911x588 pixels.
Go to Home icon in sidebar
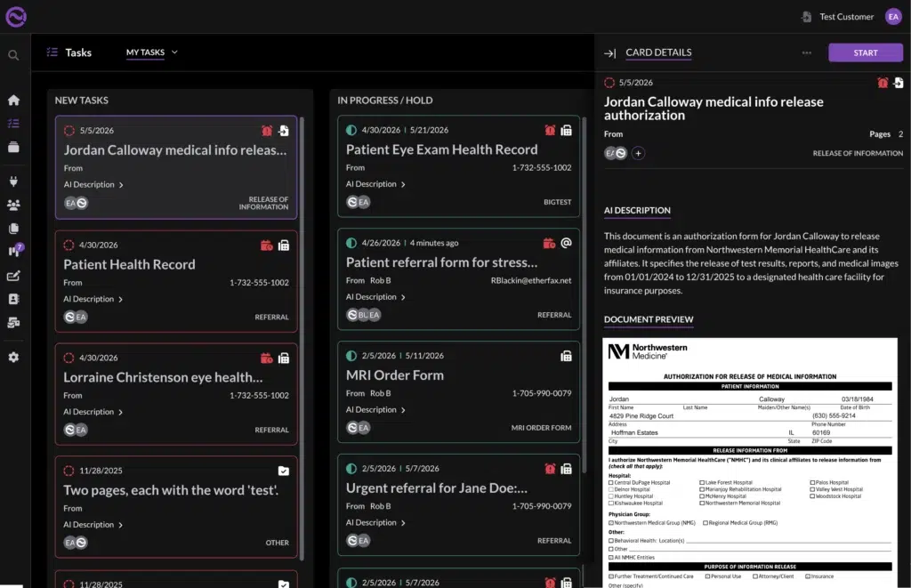pyautogui.click(x=13, y=100)
